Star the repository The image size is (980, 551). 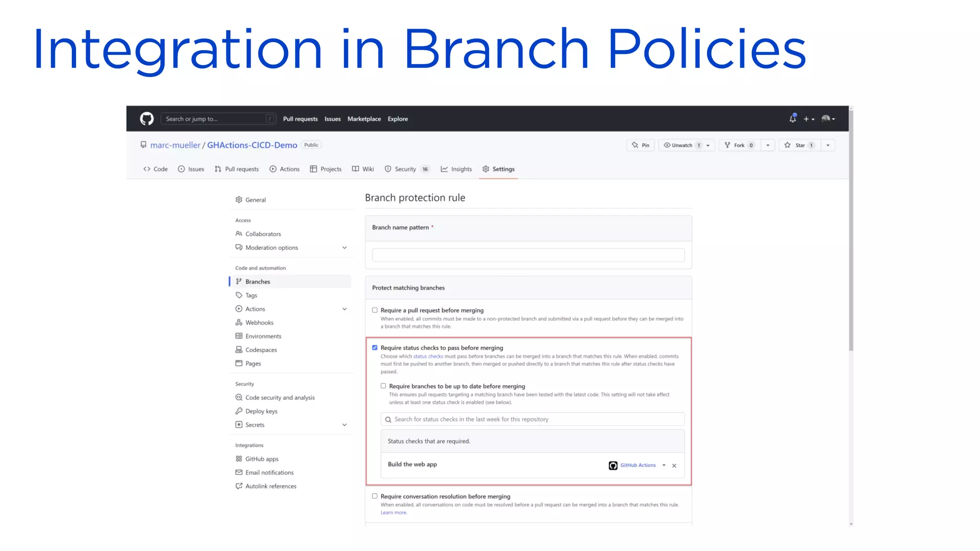click(x=799, y=145)
